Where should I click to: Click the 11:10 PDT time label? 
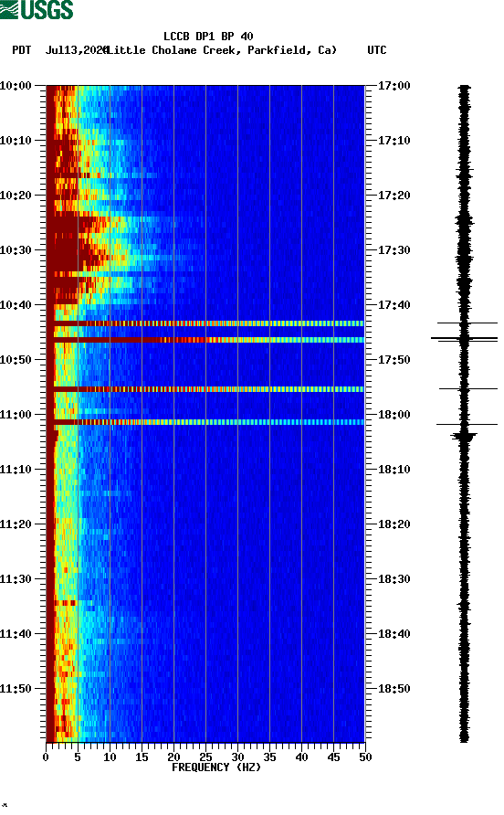16,470
